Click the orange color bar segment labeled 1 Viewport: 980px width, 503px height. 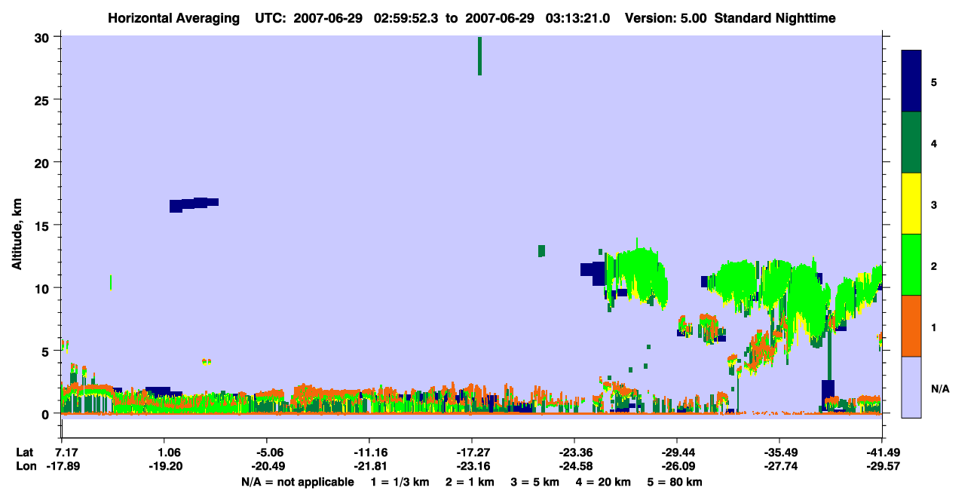click(911, 326)
